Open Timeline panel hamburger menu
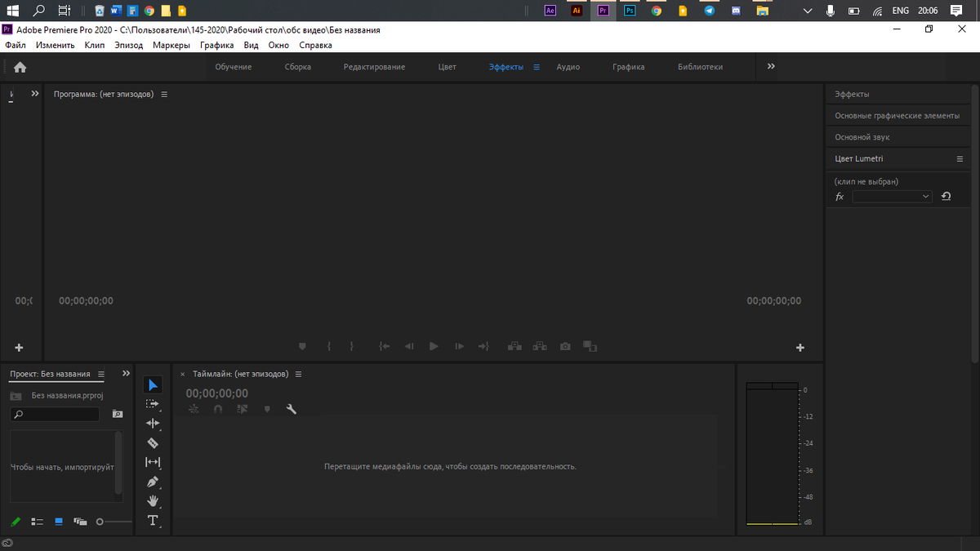Image resolution: width=980 pixels, height=551 pixels. coord(298,375)
